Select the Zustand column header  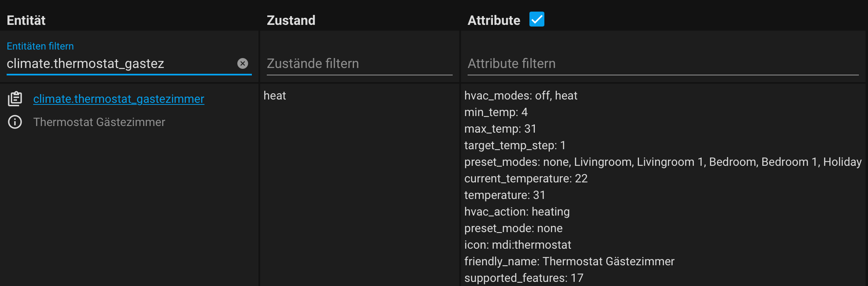(x=291, y=20)
